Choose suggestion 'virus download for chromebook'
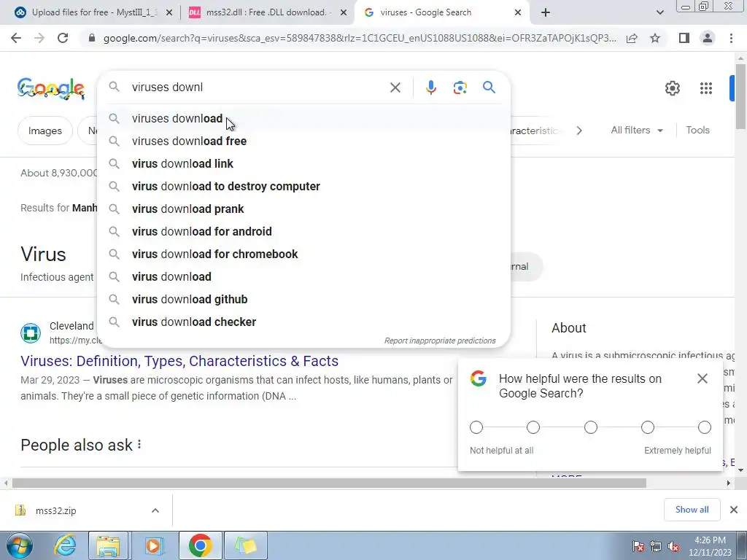This screenshot has width=747, height=560. click(x=303, y=254)
